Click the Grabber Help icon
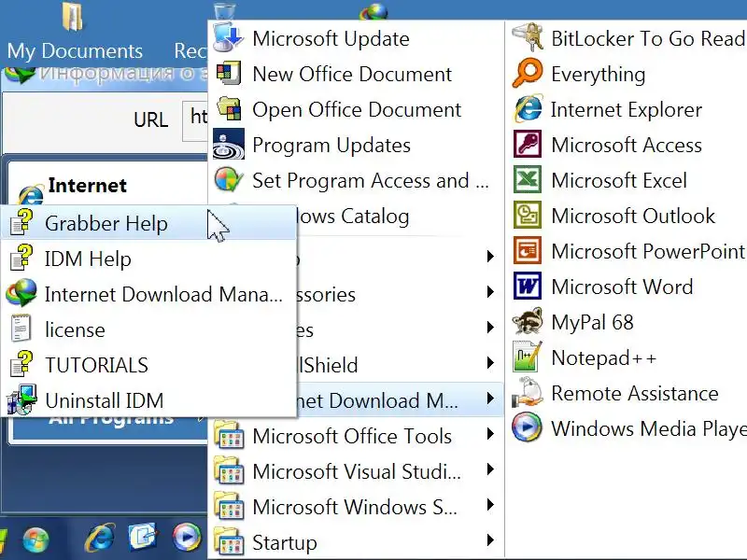Screen dimensions: 747x560 (x=21, y=222)
